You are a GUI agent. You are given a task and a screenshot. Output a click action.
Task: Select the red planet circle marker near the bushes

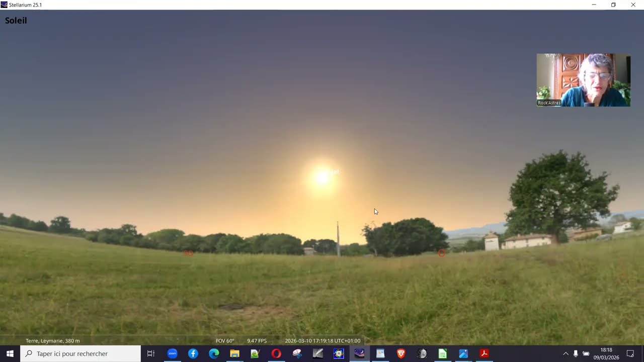pyautogui.click(x=441, y=253)
